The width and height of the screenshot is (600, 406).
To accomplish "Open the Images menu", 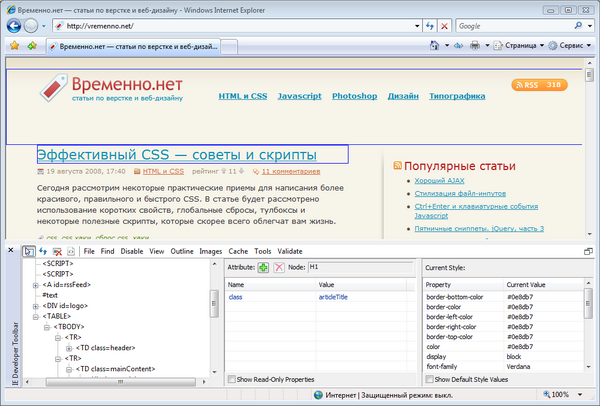I will pyautogui.click(x=210, y=251).
